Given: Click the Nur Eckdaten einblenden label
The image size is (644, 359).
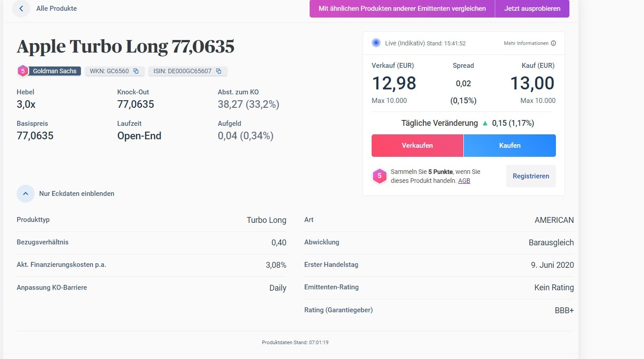Looking at the screenshot, I should click(x=77, y=194).
